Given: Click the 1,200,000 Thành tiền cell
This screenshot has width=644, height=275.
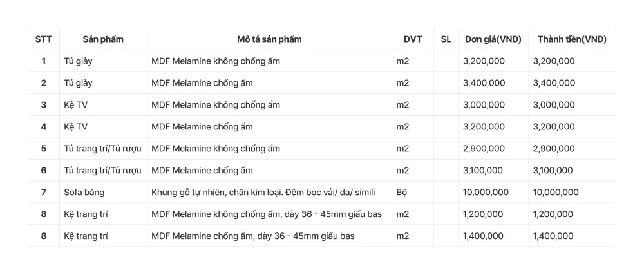Looking at the screenshot, I should (x=554, y=214).
